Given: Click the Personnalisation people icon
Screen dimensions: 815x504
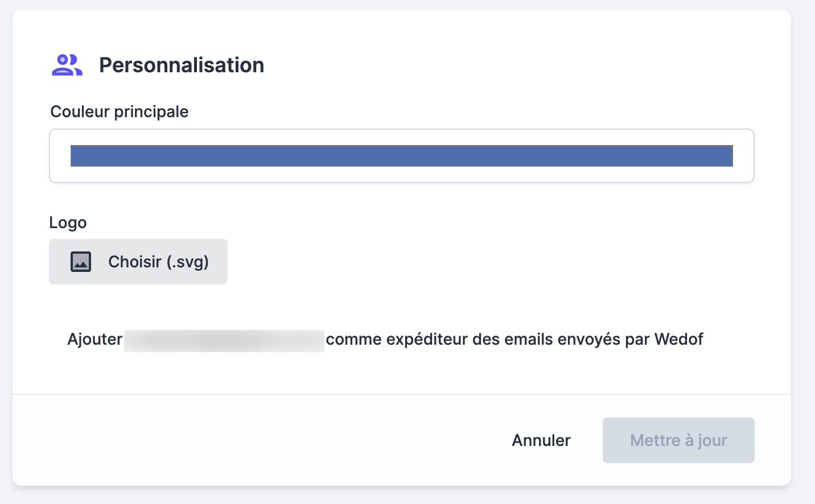Looking at the screenshot, I should tap(67, 65).
